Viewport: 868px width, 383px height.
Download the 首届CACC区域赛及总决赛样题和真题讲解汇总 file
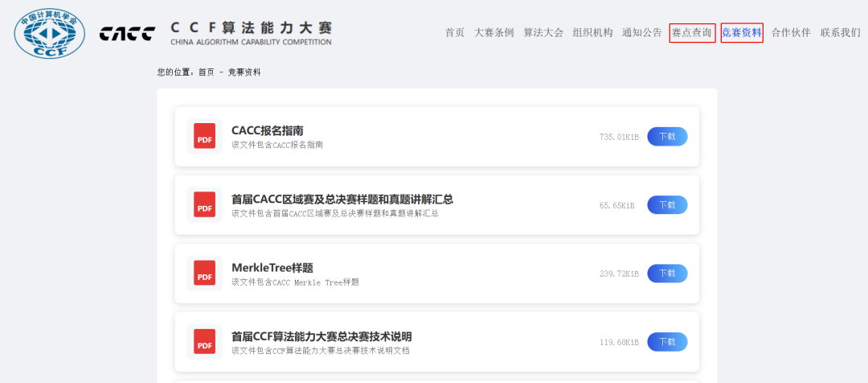pos(667,205)
